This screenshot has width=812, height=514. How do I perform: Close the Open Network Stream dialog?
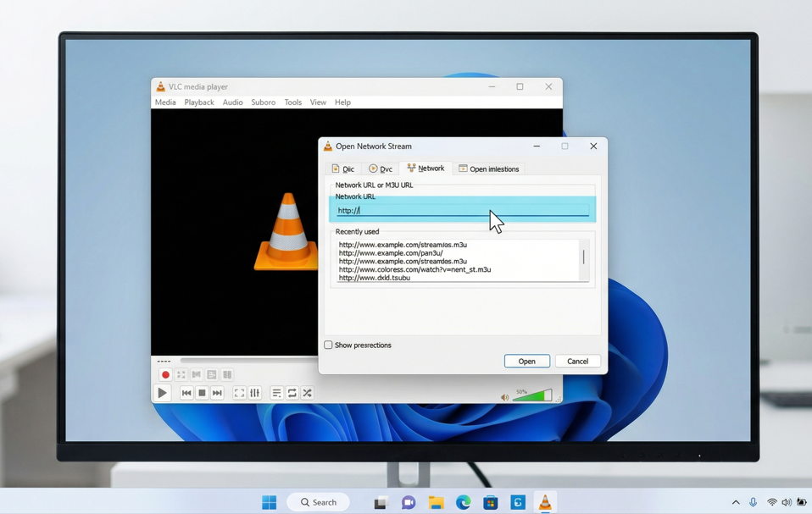coord(593,146)
